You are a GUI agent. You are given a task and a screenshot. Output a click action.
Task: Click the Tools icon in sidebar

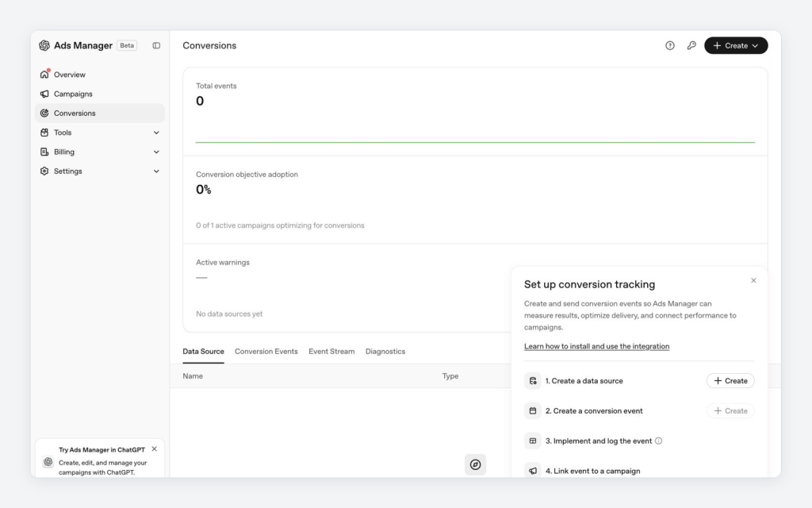(44, 133)
